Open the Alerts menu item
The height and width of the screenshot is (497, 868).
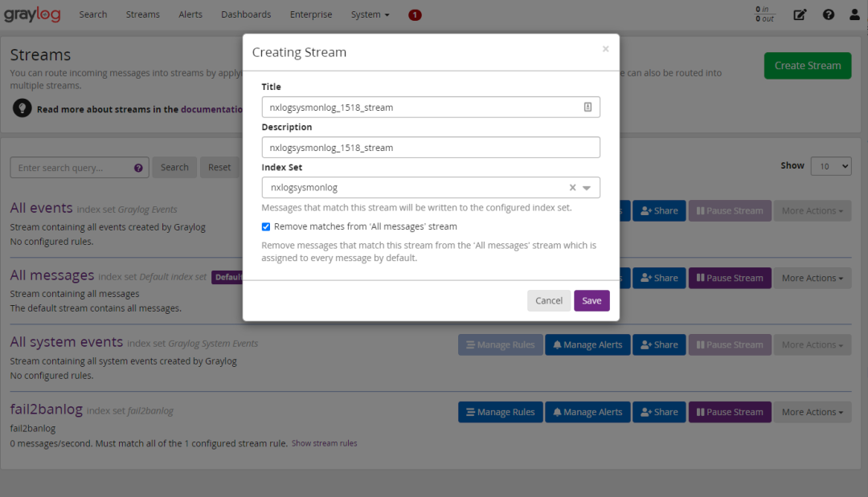190,14
